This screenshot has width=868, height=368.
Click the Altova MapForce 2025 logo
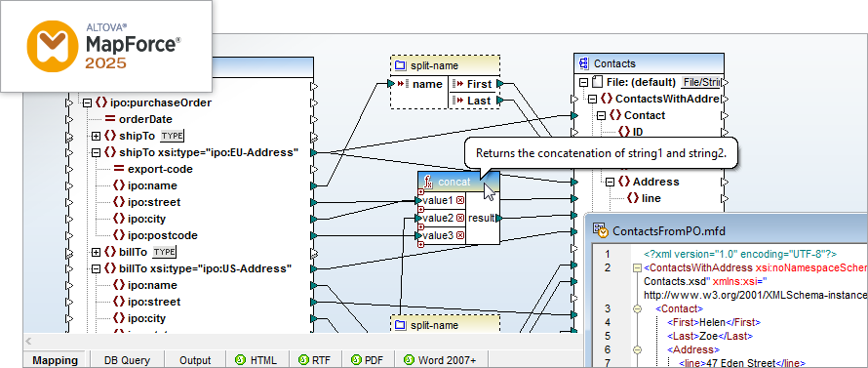105,46
